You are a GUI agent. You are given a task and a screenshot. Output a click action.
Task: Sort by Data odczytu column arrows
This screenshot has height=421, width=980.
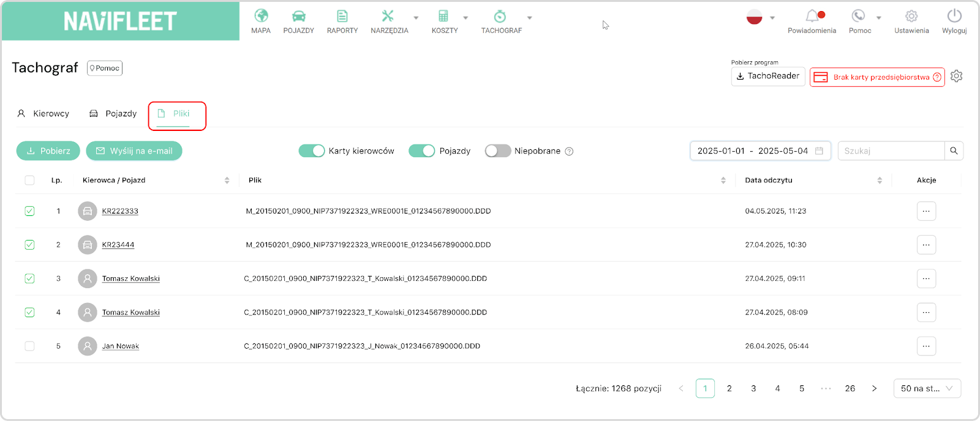pos(880,181)
